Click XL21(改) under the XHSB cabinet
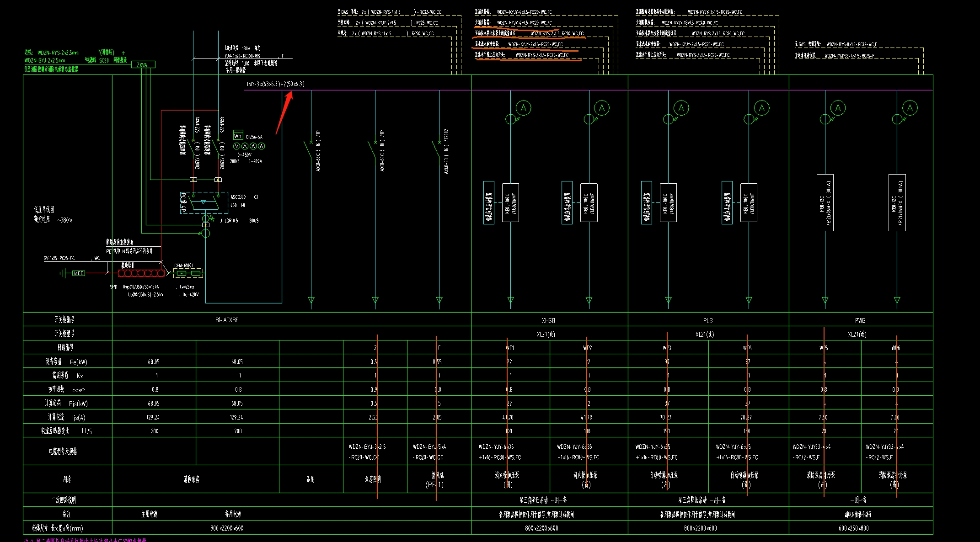The width and height of the screenshot is (980, 542). 546,334
